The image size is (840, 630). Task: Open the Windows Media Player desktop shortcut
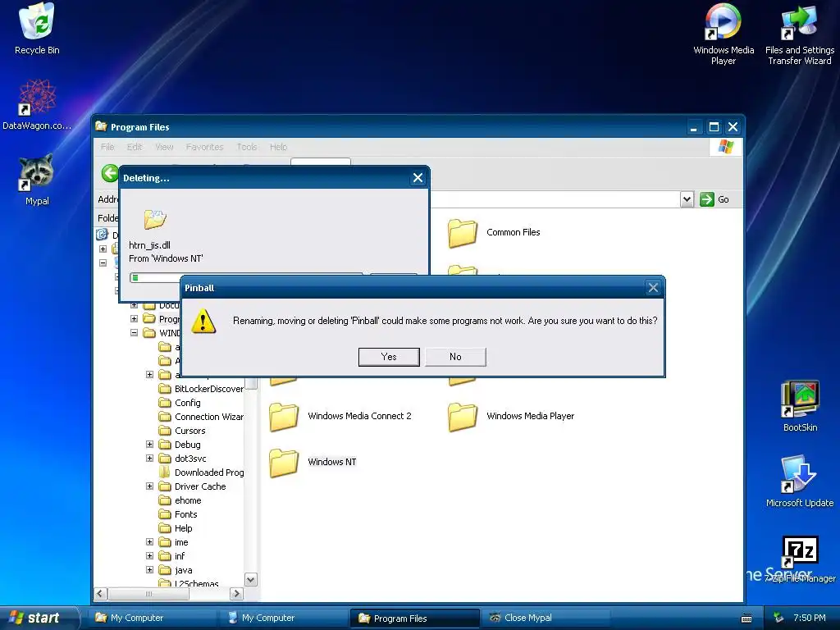coord(724,33)
